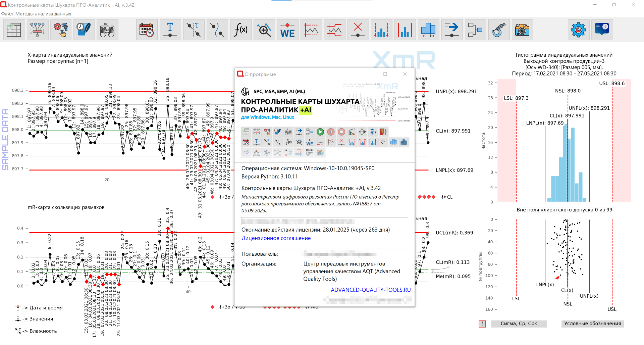Click the Сигма, Cp, Cpk button

(519, 324)
